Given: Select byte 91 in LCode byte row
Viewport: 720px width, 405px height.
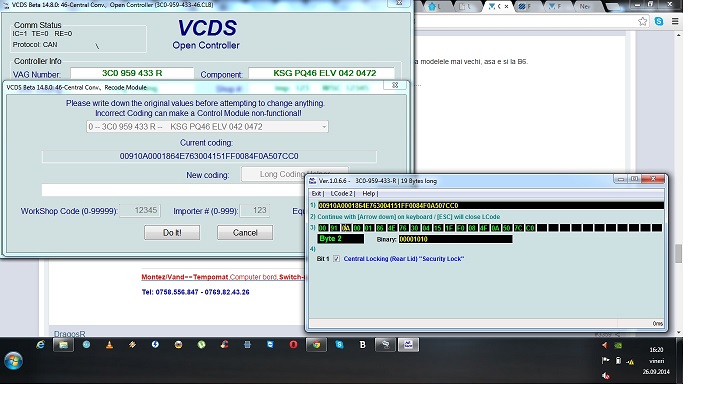Looking at the screenshot, I should 334,228.
